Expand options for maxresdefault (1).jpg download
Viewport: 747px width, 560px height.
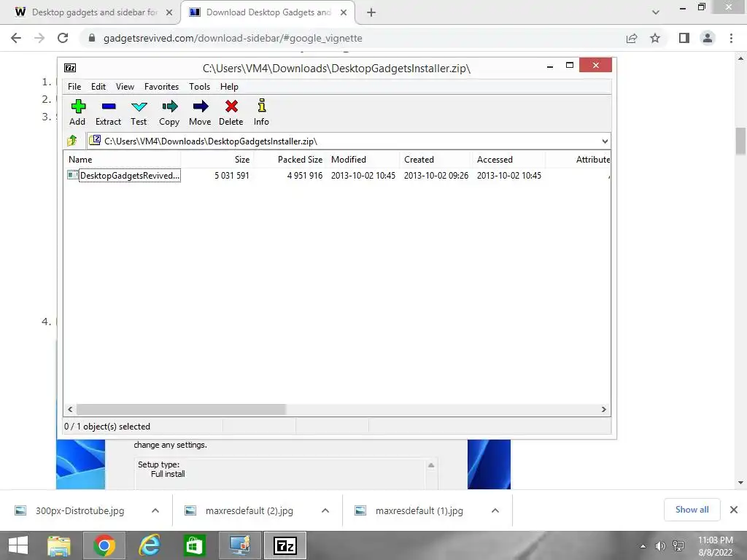coord(495,511)
